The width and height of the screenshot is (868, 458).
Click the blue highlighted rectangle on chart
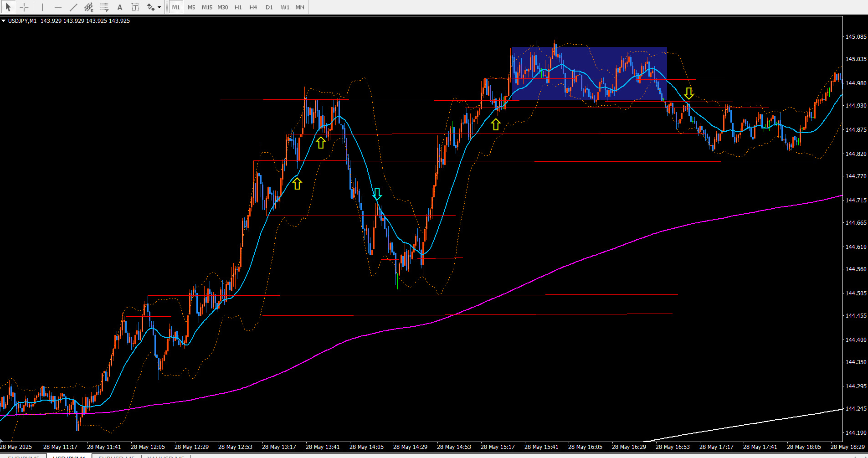(x=589, y=73)
